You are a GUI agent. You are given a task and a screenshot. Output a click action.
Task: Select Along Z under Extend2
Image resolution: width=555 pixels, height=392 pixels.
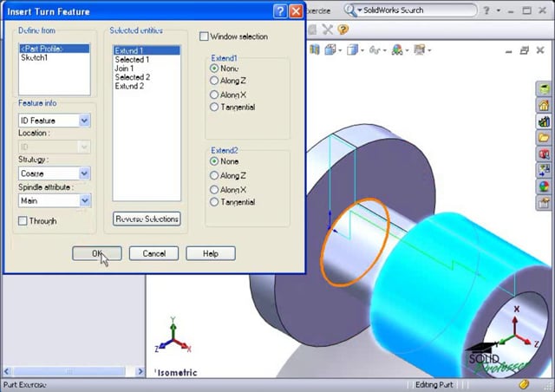click(214, 175)
